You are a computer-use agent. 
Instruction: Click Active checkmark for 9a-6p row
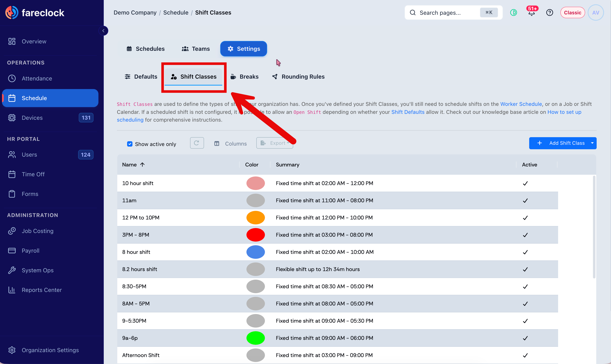(x=525, y=338)
